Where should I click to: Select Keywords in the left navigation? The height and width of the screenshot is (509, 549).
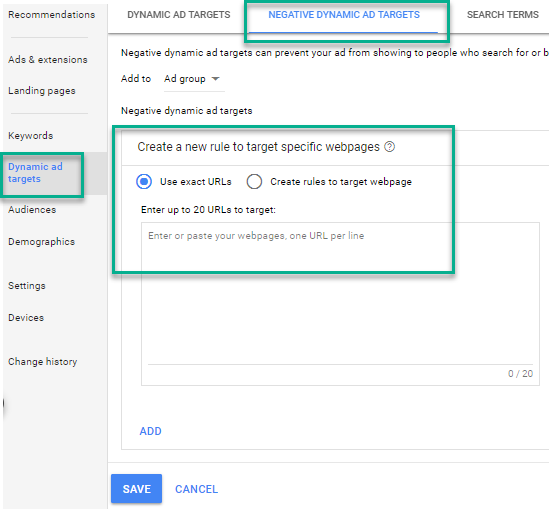[x=30, y=135]
